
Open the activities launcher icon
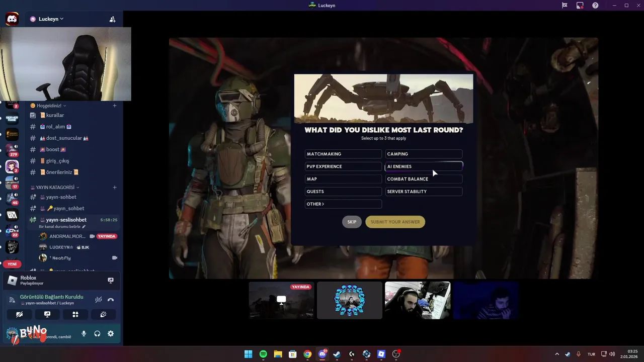pyautogui.click(x=75, y=314)
